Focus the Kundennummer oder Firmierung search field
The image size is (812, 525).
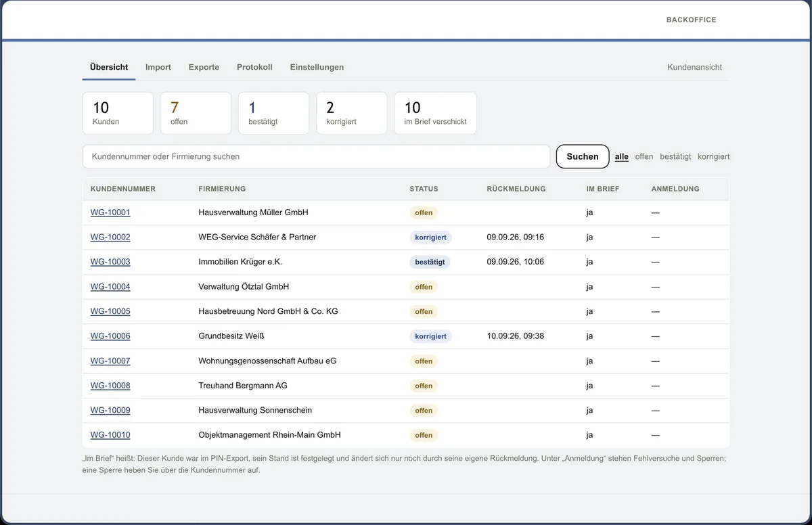pyautogui.click(x=316, y=156)
